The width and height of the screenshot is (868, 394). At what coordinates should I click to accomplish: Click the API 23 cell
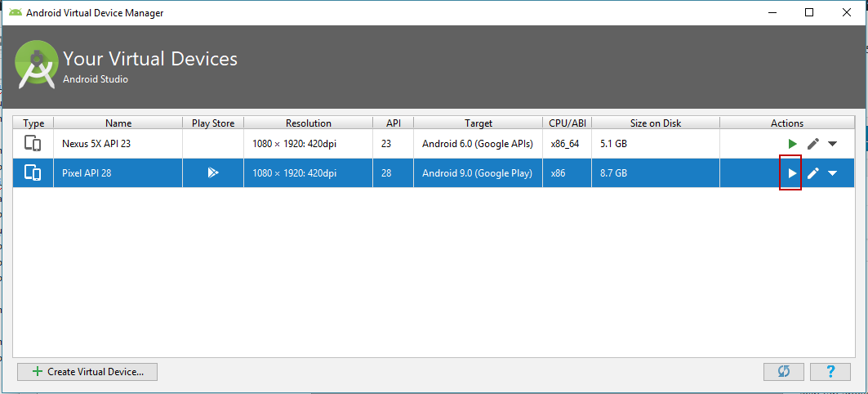pos(393,144)
